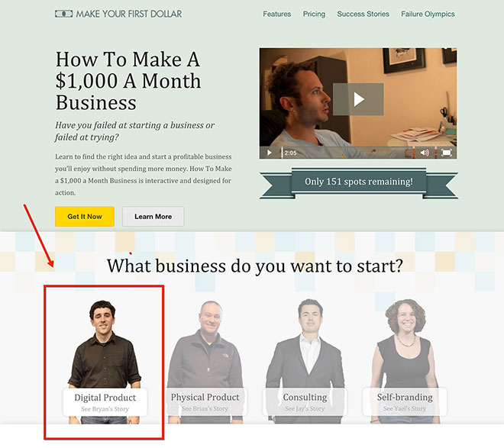
Task: Open Success Stories in navigation
Action: 363,15
